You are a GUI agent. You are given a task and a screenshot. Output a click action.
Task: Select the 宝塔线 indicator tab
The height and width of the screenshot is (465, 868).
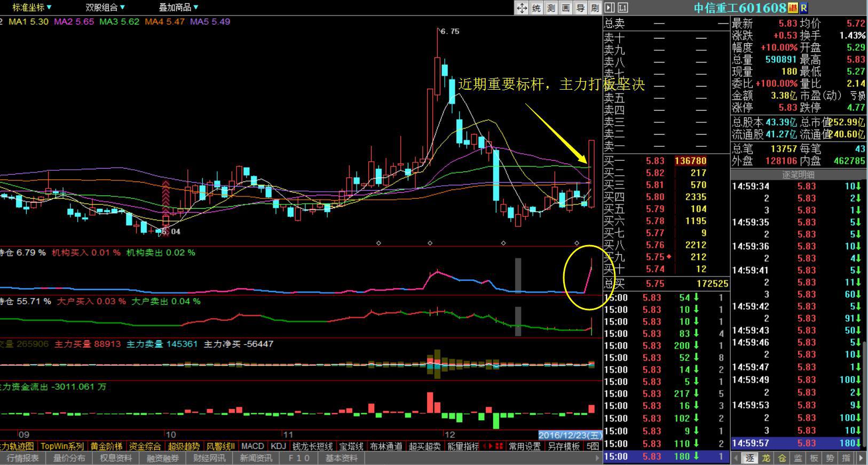351,446
